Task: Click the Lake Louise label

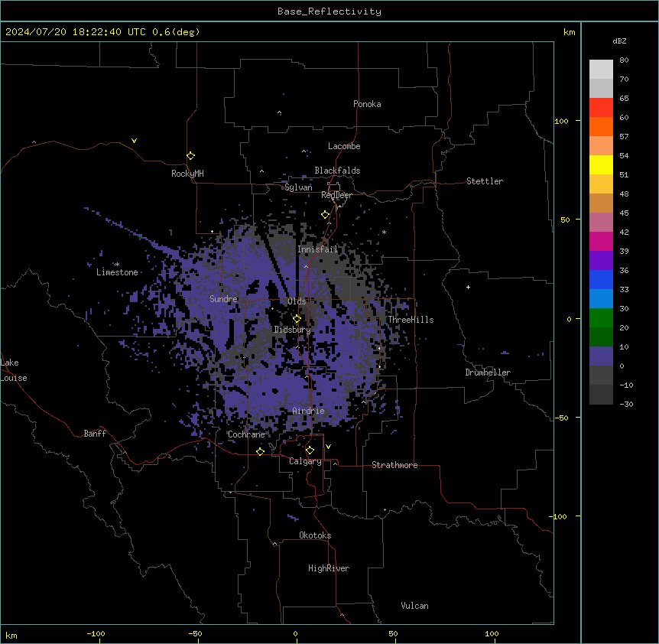Action: tap(14, 370)
